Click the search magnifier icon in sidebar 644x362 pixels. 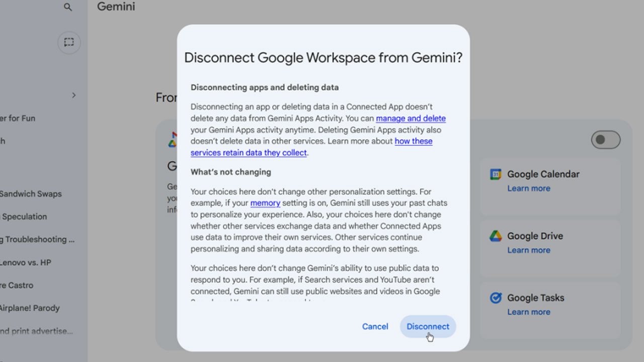pos(68,7)
